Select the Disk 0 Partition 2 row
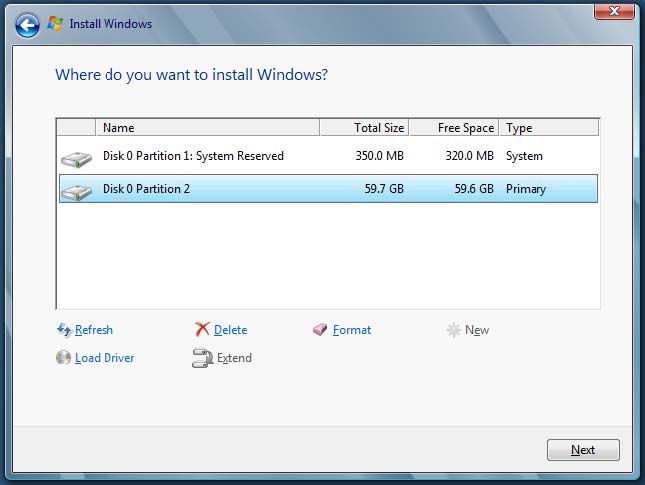The height and width of the screenshot is (485, 645). pyautogui.click(x=300, y=189)
